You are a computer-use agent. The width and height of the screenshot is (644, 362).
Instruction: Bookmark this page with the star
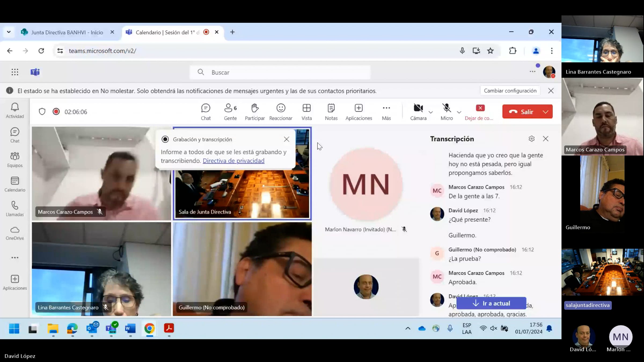491,51
